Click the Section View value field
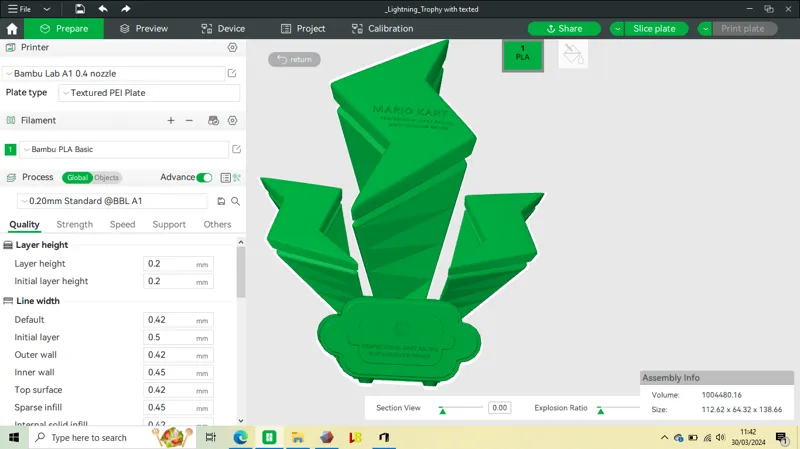800x449 pixels. [x=499, y=408]
